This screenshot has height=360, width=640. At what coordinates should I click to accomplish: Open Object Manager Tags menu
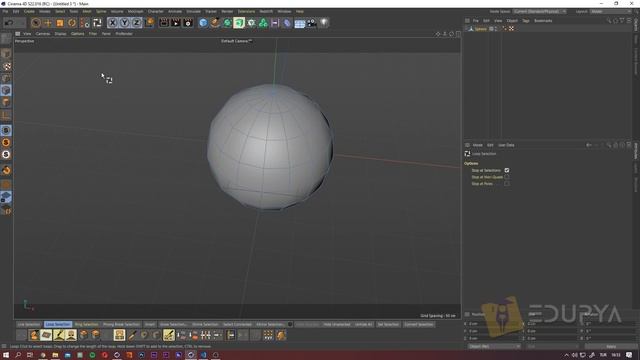click(526, 21)
